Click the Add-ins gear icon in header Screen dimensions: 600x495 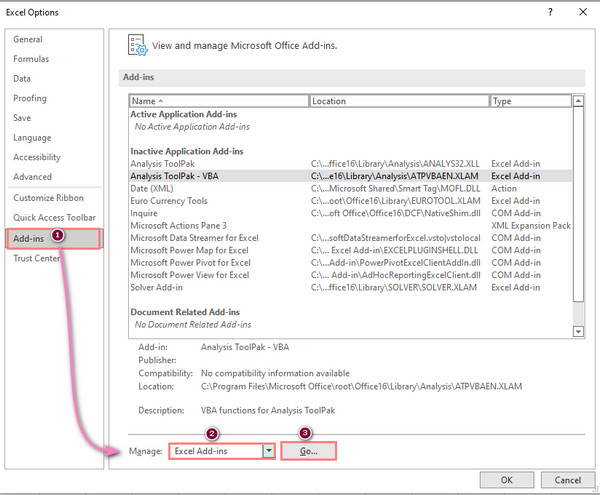coord(137,46)
